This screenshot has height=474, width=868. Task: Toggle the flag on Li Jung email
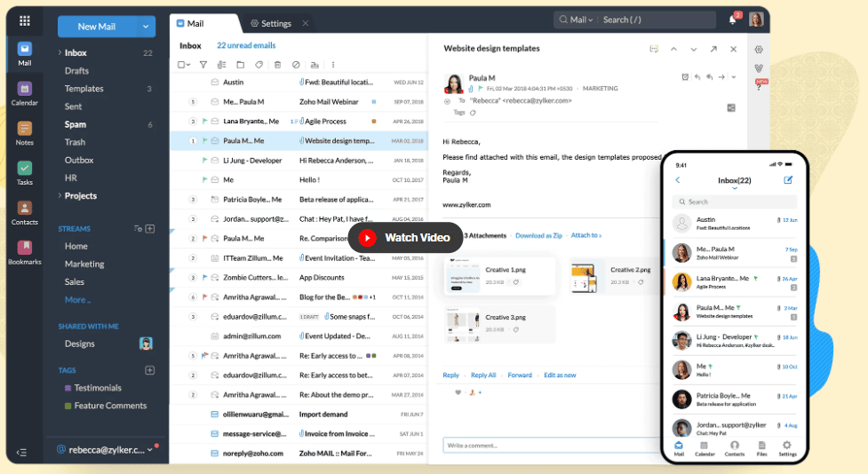point(203,161)
